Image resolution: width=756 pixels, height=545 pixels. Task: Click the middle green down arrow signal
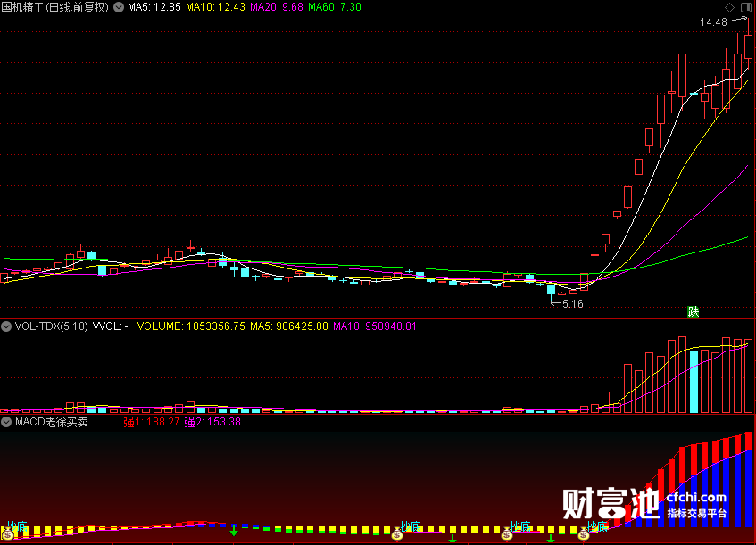pos(453,539)
